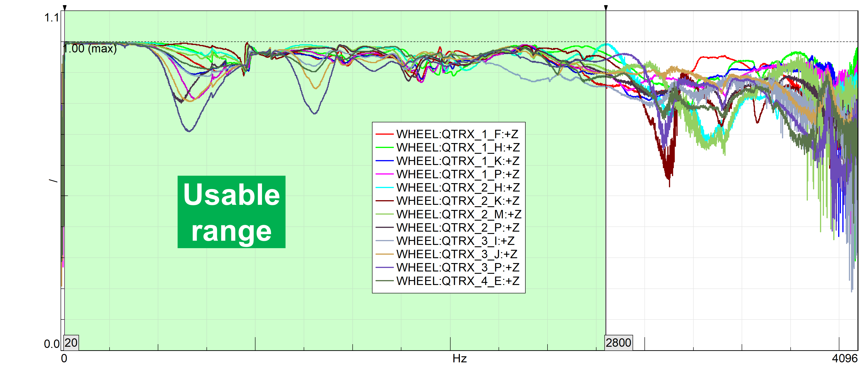The image size is (868, 367).
Task: Click the green Usable range annotation box
Action: click(x=231, y=212)
